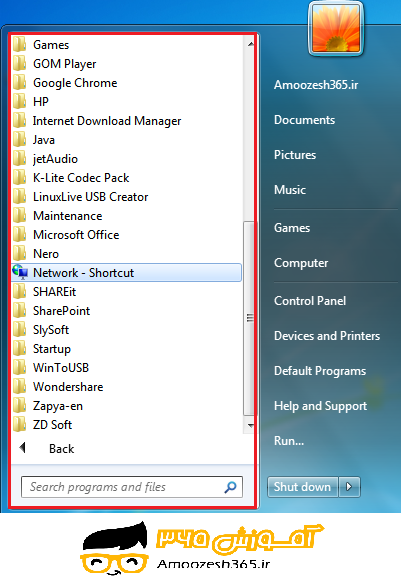The width and height of the screenshot is (401, 588).
Task: Expand Internet Download Manager folder
Action: pyautogui.click(x=126, y=121)
